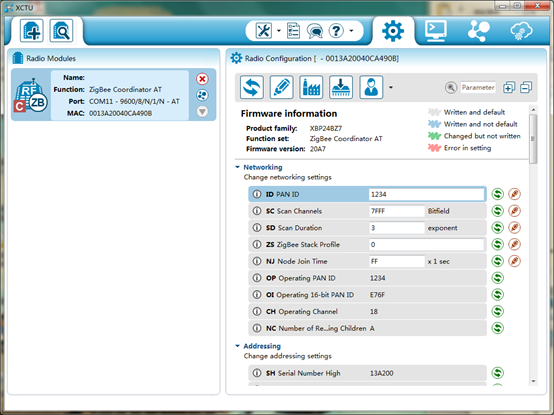
Task: Select the ZigBee Coordinator AT module entry
Action: (x=113, y=95)
